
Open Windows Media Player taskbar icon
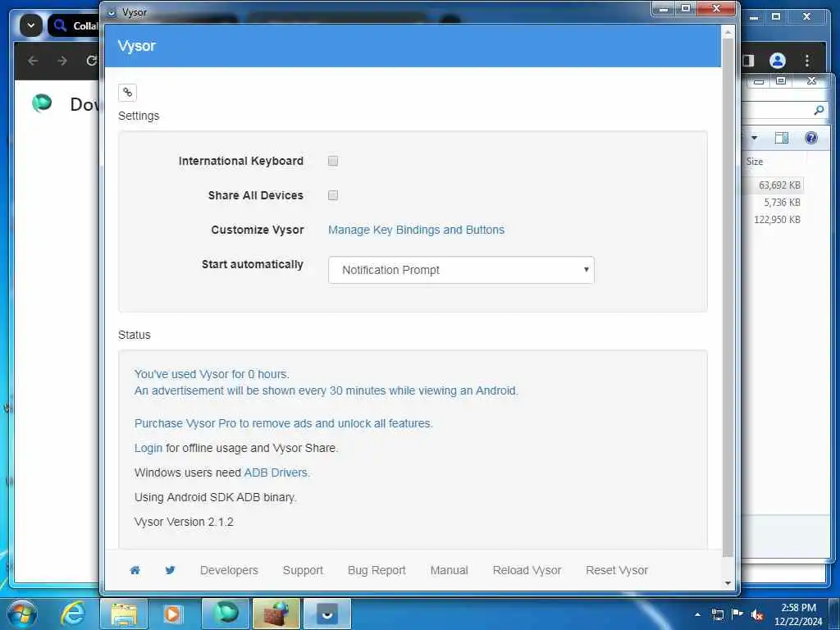[172, 614]
